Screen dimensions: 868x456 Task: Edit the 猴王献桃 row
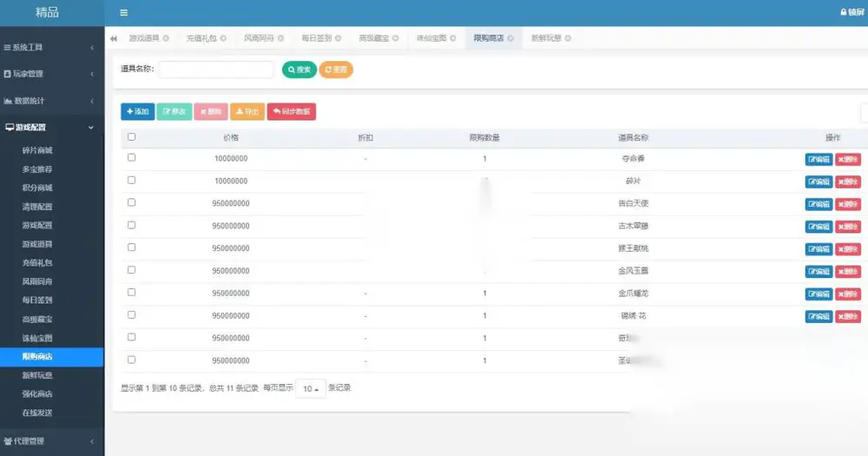click(x=819, y=249)
